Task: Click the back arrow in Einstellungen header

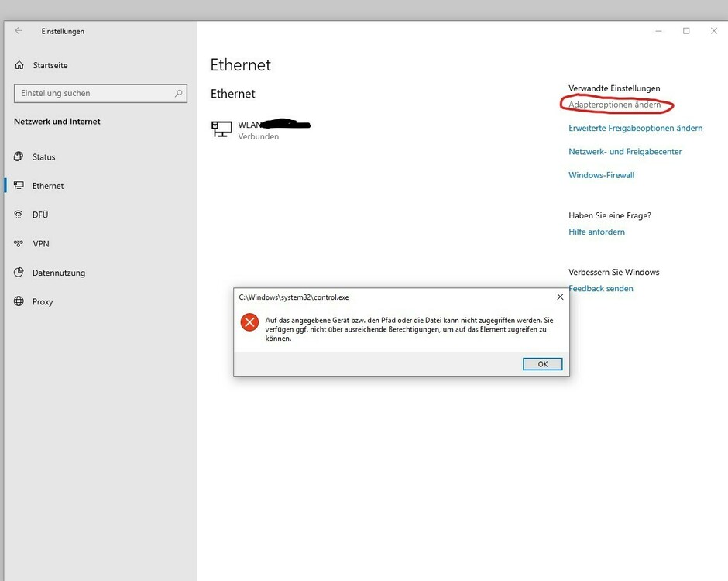Action: click(19, 31)
